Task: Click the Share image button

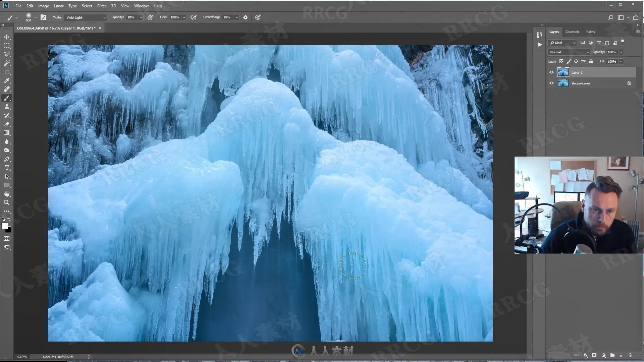Action: [636, 17]
